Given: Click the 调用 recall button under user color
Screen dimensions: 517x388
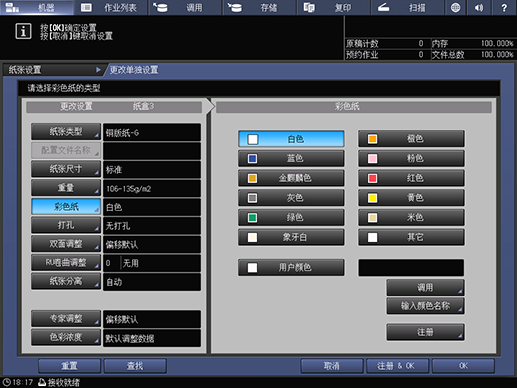Looking at the screenshot, I should (425, 287).
